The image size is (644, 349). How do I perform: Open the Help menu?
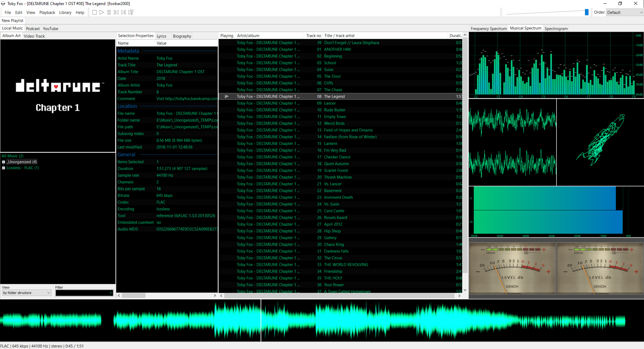pos(80,12)
